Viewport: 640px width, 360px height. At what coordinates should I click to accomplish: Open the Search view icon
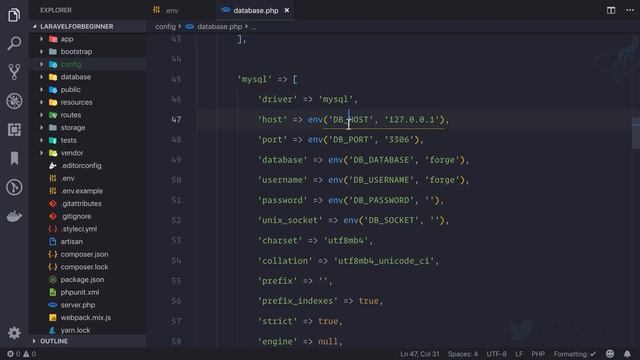(14, 43)
